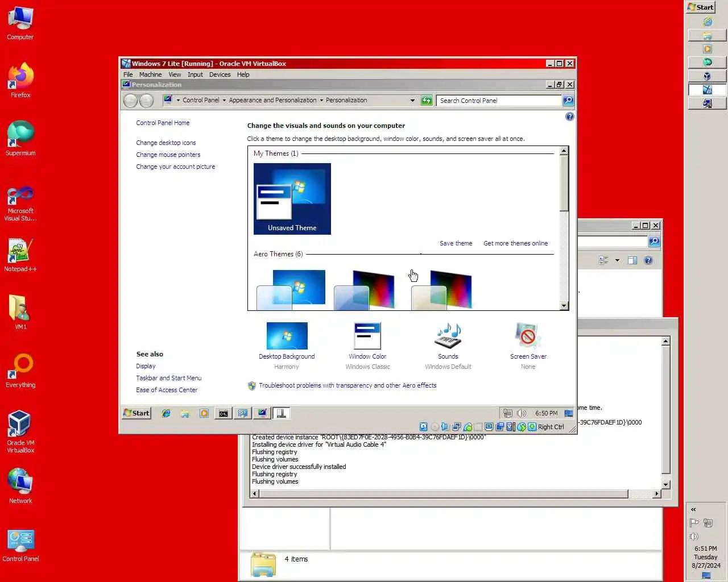
Task: Click the refresh button beside address bar
Action: [x=427, y=100]
